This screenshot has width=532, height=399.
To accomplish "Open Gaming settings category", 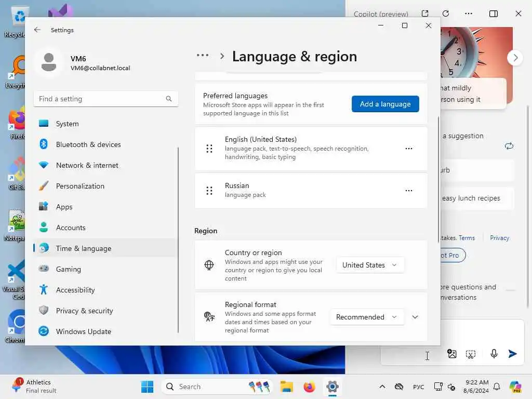I will (x=105, y=269).
